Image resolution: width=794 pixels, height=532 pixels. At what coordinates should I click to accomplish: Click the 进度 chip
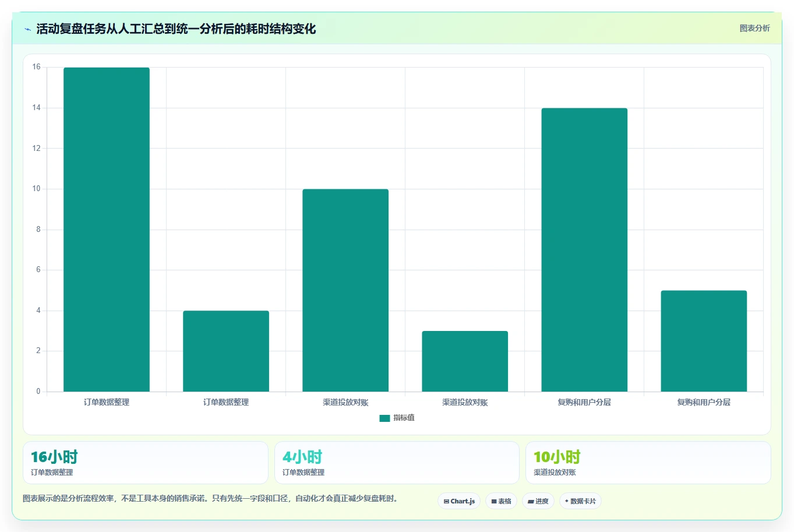(538, 501)
